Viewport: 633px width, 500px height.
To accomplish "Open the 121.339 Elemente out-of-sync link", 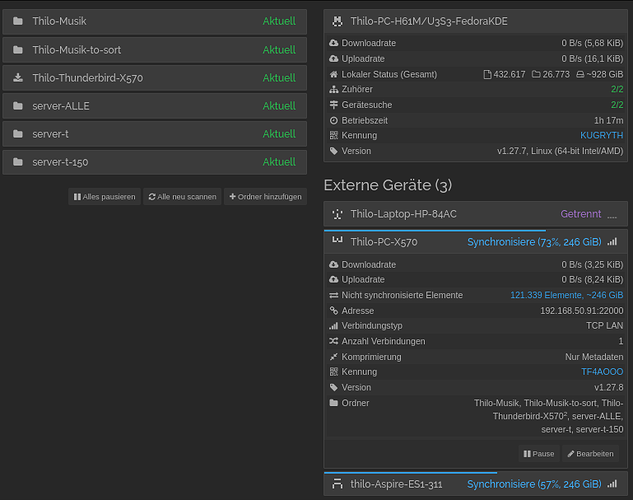I will click(567, 295).
